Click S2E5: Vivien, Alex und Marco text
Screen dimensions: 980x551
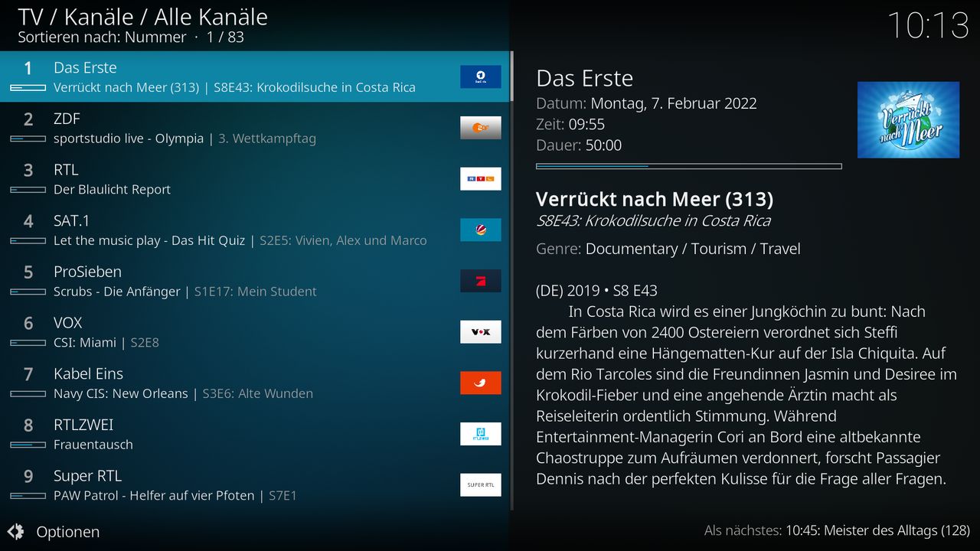point(343,240)
